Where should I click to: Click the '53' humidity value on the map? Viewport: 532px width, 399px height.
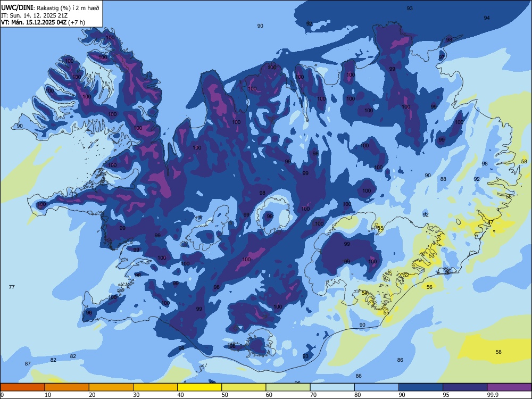click(431, 255)
